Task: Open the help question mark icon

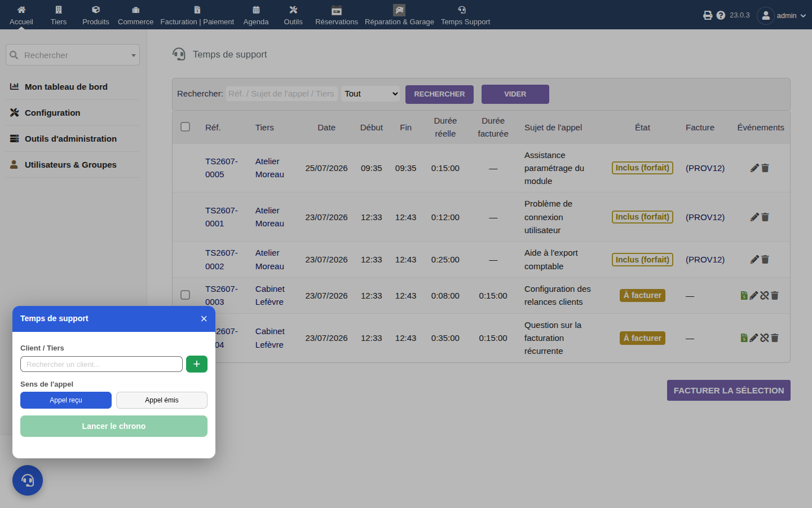Action: [721, 15]
